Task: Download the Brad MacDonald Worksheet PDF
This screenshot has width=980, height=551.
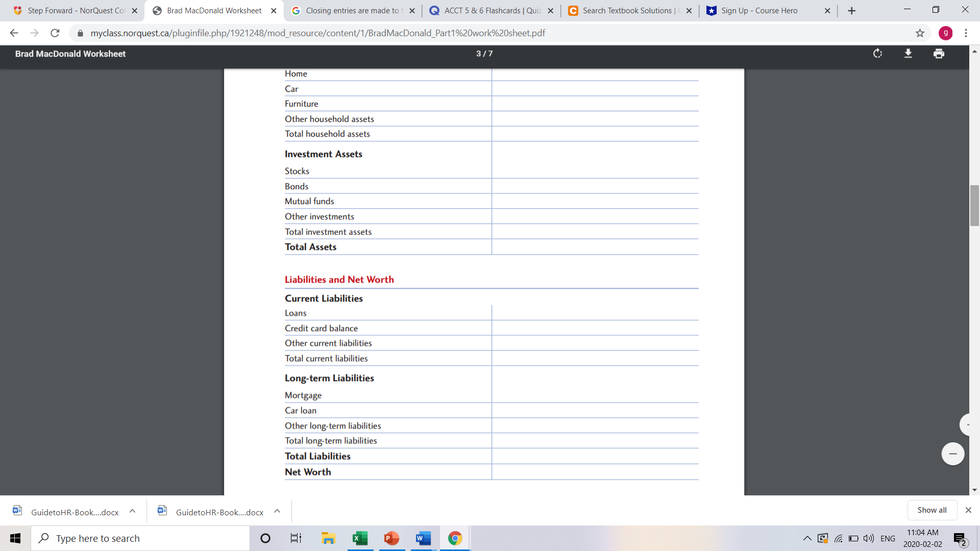Action: 908,54
